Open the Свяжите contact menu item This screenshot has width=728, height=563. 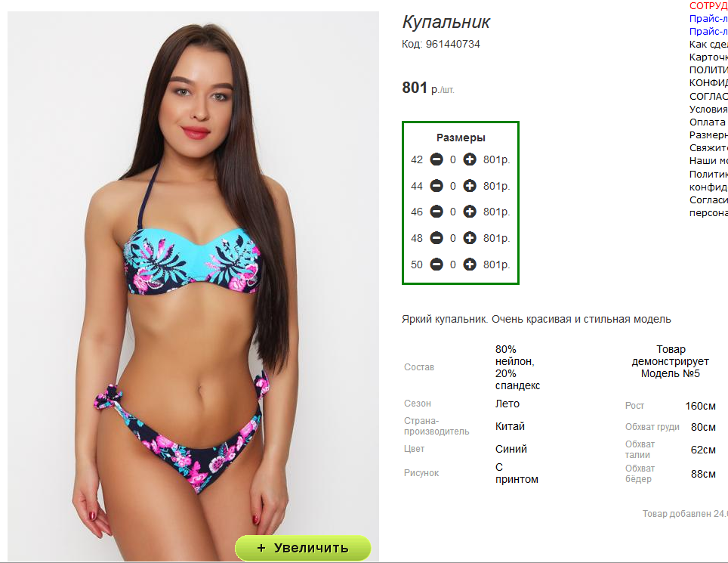coord(708,147)
